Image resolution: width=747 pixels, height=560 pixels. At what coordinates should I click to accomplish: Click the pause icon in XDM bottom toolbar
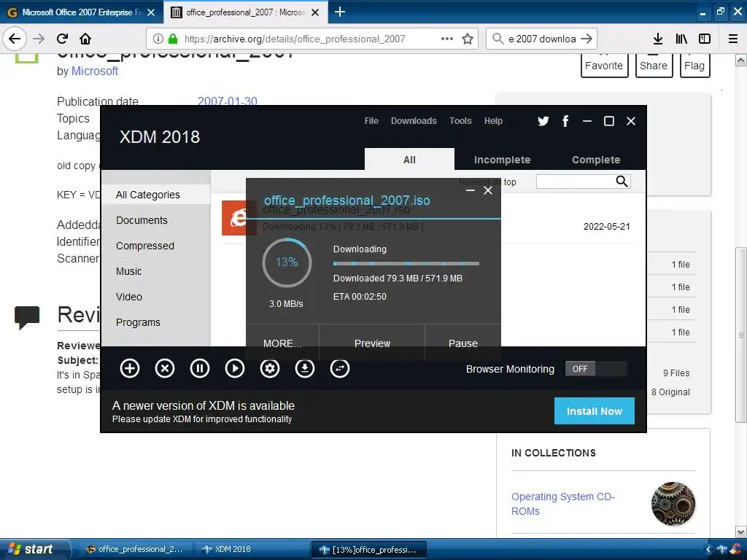pos(200,368)
